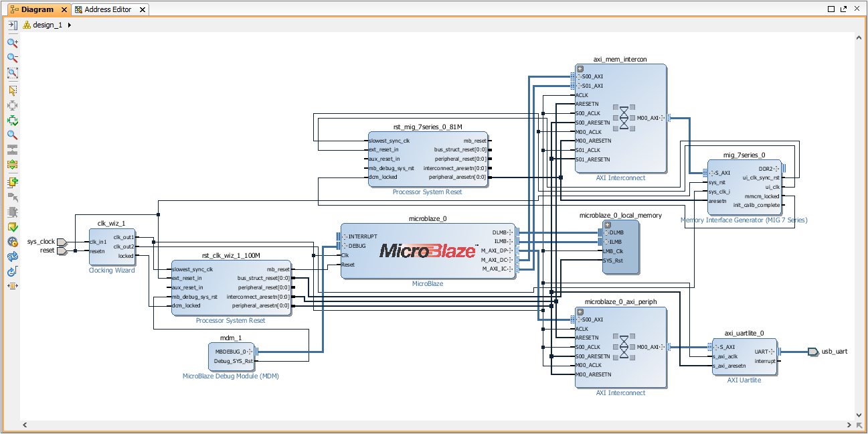Zoom out of the block diagram
This screenshot has height=434, width=868.
(12, 58)
